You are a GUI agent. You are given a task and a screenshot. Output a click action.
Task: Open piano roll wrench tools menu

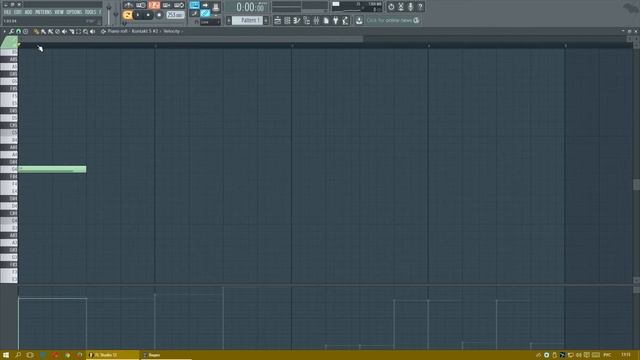pos(11,31)
